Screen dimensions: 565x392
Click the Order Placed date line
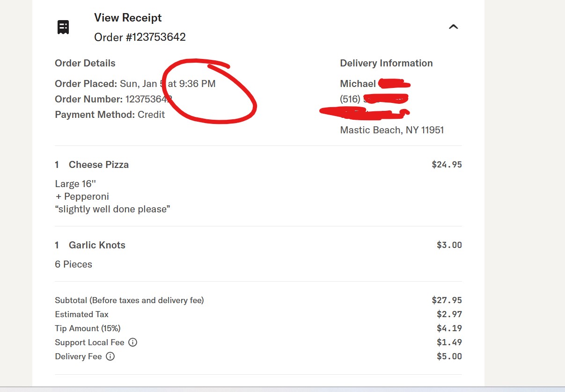click(135, 84)
